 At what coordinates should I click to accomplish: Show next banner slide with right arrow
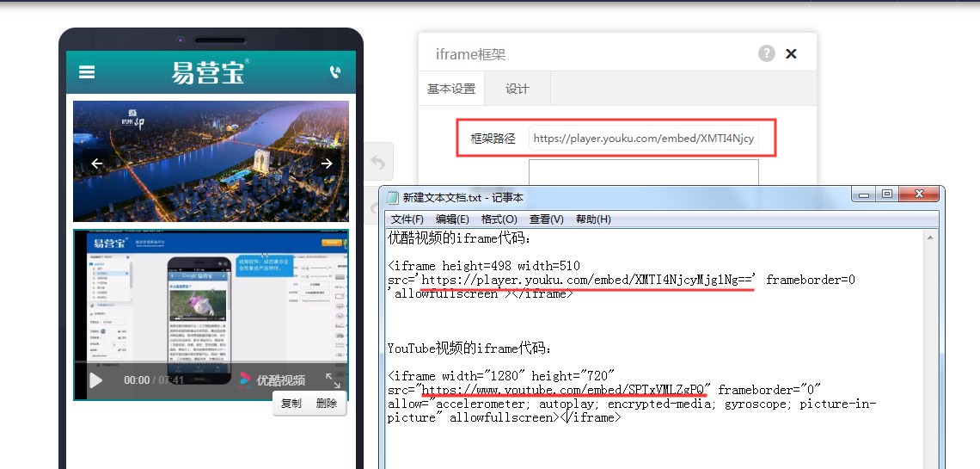coord(327,164)
